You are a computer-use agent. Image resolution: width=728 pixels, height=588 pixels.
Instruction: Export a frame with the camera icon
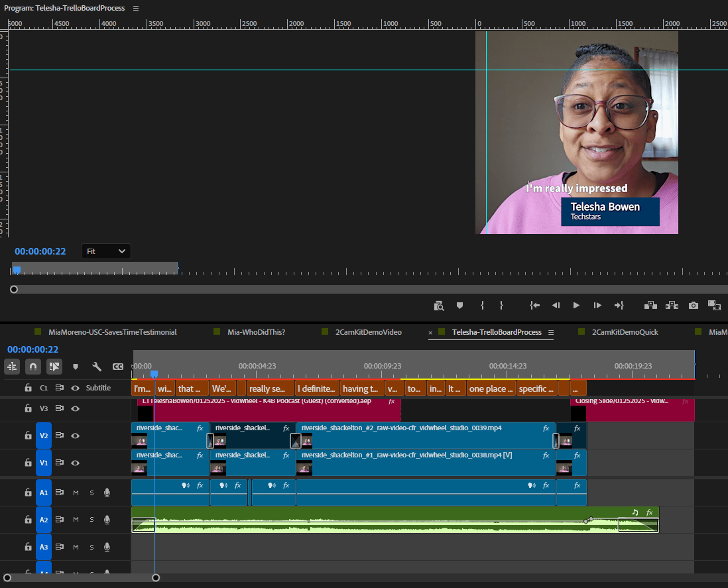click(x=693, y=306)
